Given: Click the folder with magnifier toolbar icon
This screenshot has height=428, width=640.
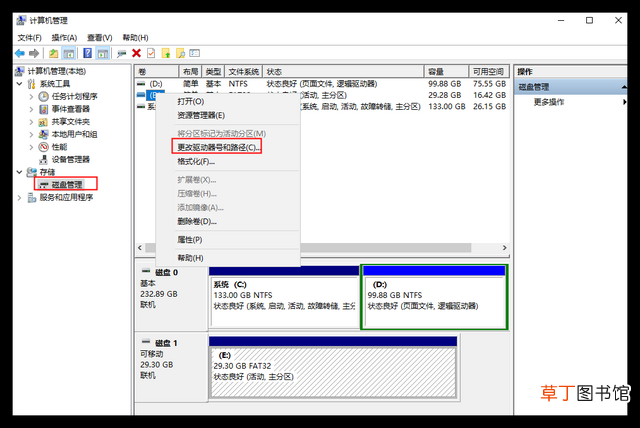Looking at the screenshot, I should 180,53.
